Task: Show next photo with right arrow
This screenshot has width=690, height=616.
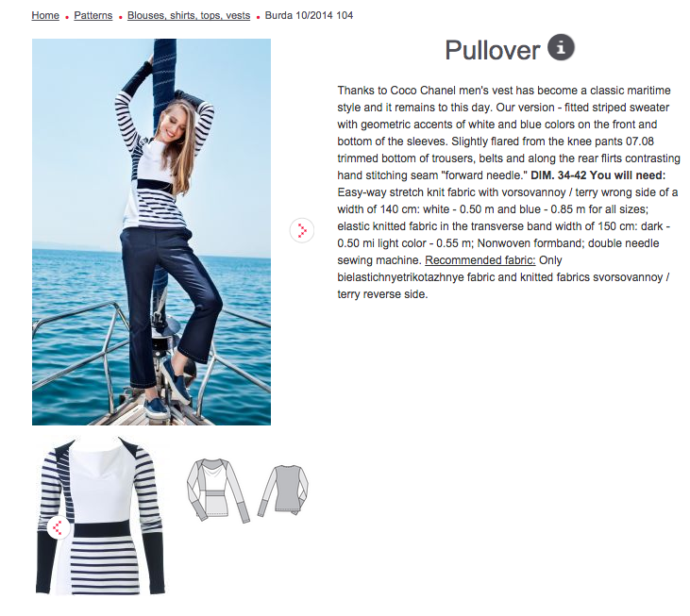Action: (302, 230)
